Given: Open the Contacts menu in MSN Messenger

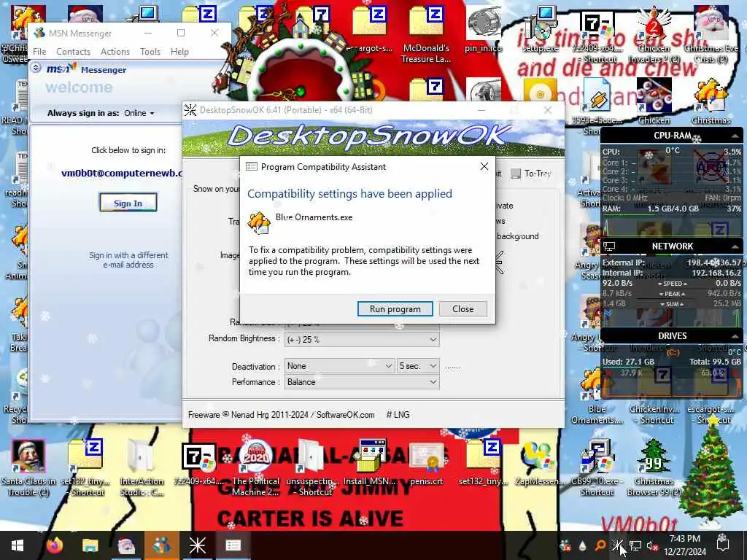Looking at the screenshot, I should point(73,52).
